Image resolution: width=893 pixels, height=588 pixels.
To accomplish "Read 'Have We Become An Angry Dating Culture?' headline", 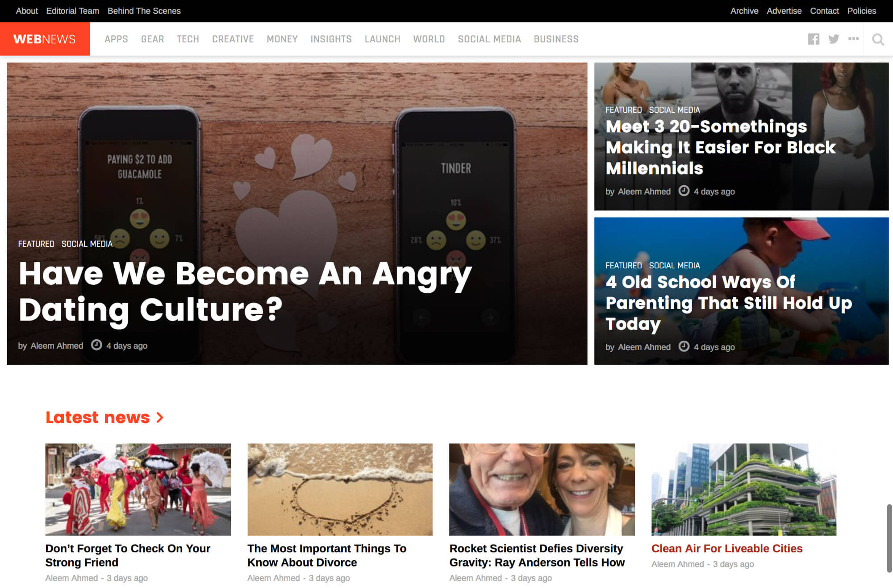I will [x=245, y=291].
